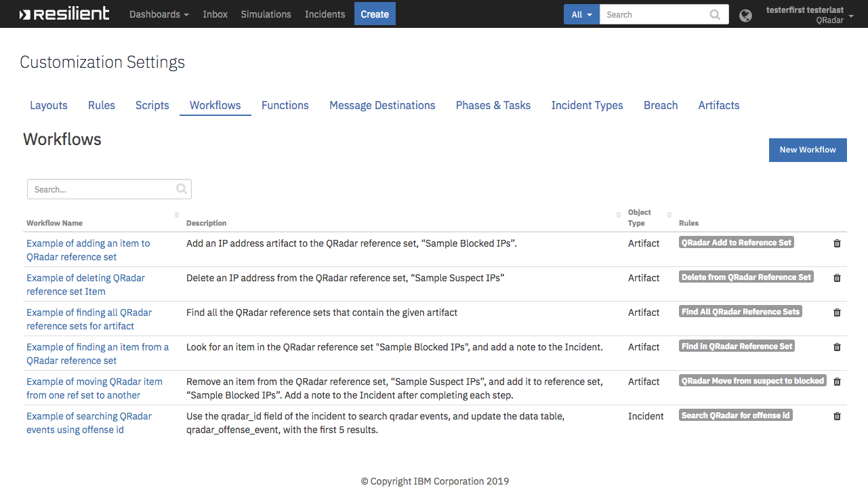Screen dimensions: 868x488
Task: Open the "All" search scope dropdown
Action: 581,14
